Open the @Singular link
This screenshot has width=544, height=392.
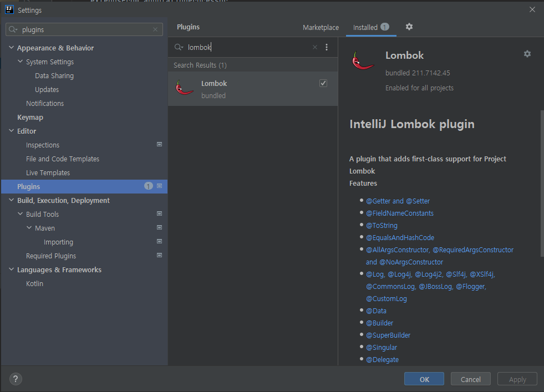click(x=382, y=347)
